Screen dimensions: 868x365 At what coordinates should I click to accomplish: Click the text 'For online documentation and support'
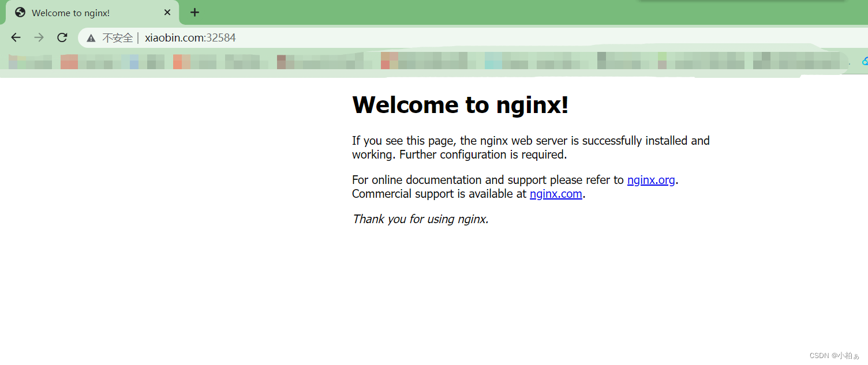[450, 180]
